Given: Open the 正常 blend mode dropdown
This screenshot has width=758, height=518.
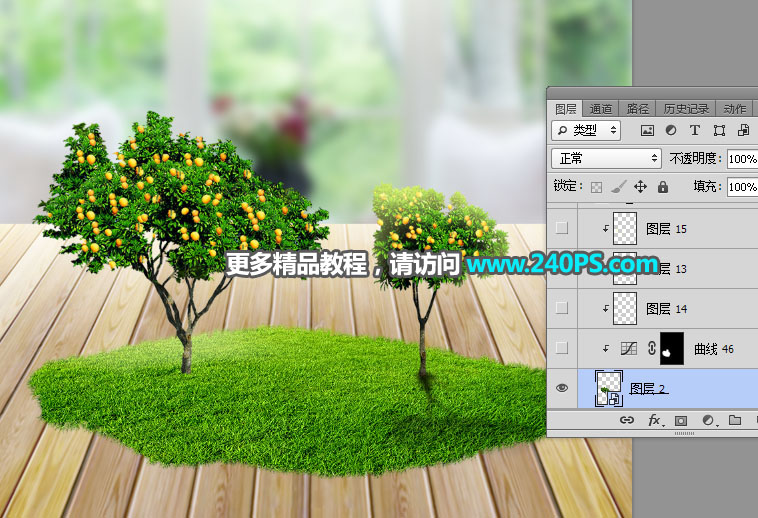Looking at the screenshot, I should point(606,158).
